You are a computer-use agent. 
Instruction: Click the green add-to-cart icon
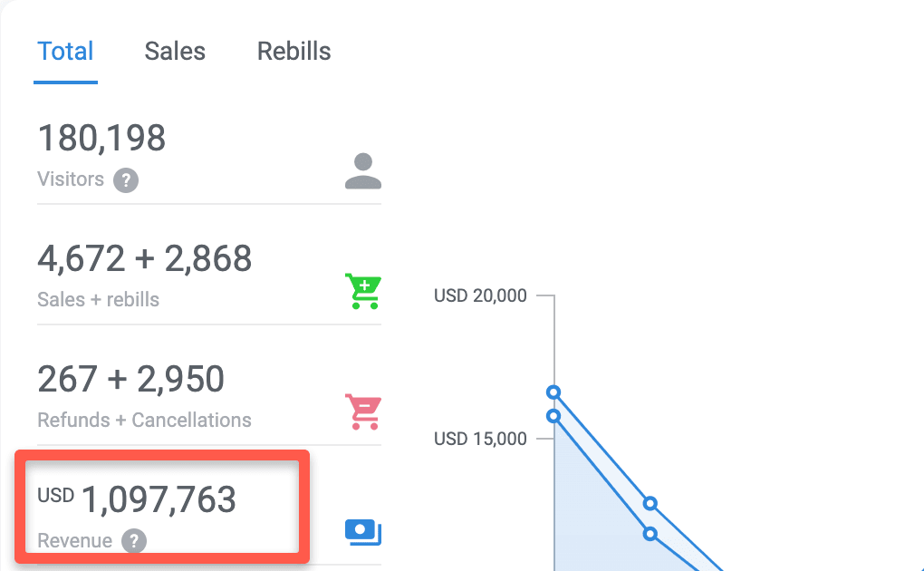tap(363, 291)
